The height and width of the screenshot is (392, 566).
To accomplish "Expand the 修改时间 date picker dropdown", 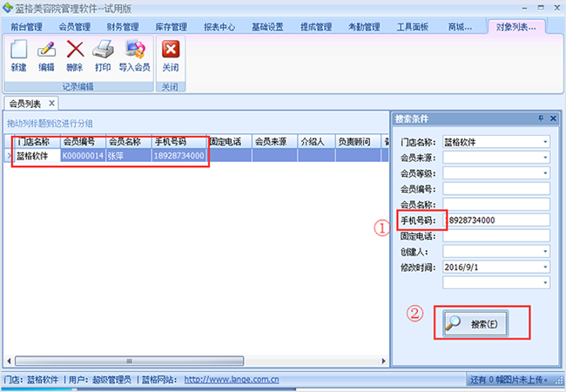I will [545, 267].
